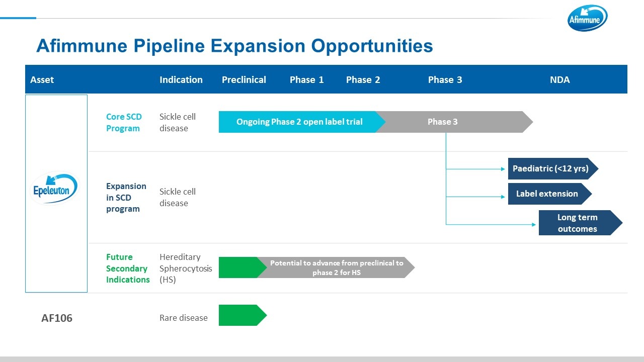Viewport: 644px width, 362px height.
Task: Click the Future Secondary Indications label
Action: [128, 268]
